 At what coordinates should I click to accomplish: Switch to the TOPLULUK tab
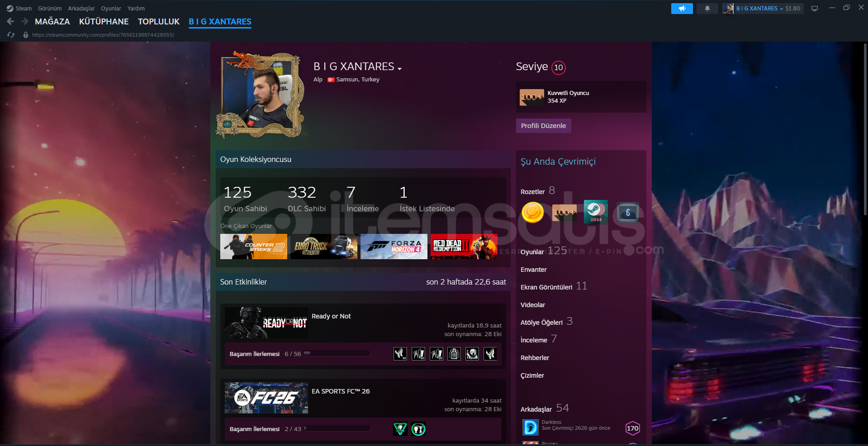[159, 22]
